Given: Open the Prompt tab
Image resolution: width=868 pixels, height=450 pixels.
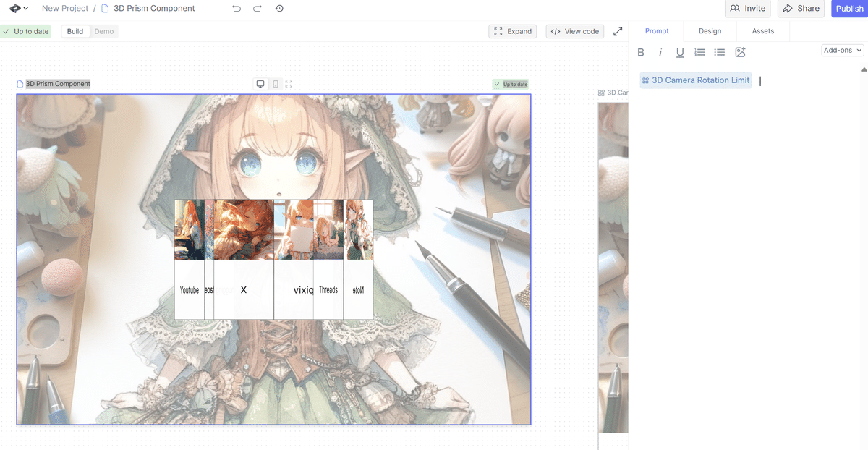Looking at the screenshot, I should [x=657, y=31].
